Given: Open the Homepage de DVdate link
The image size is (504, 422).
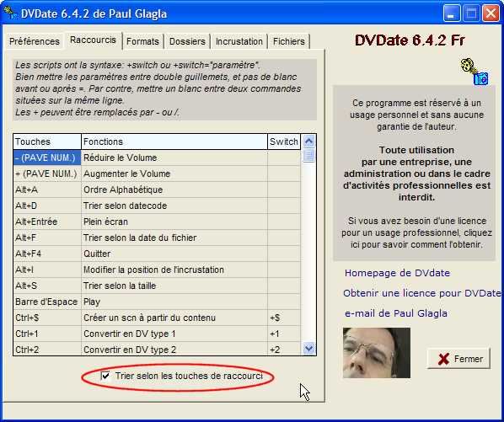Looking at the screenshot, I should [397, 273].
